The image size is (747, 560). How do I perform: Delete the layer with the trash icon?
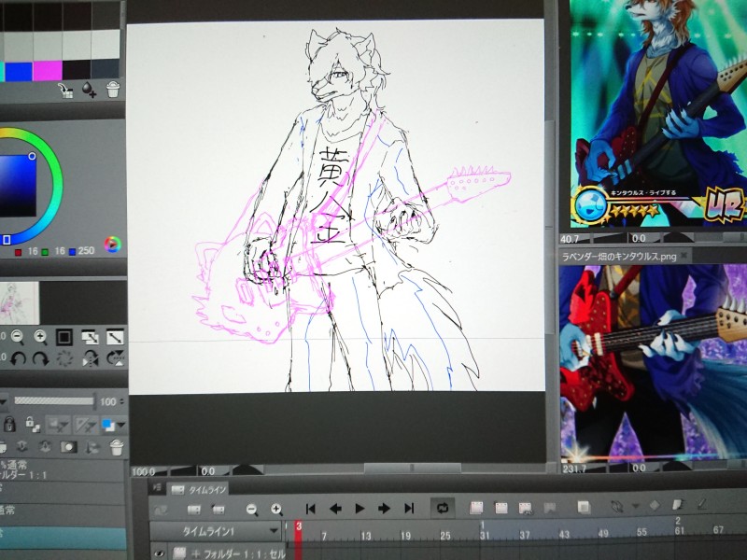click(x=117, y=447)
